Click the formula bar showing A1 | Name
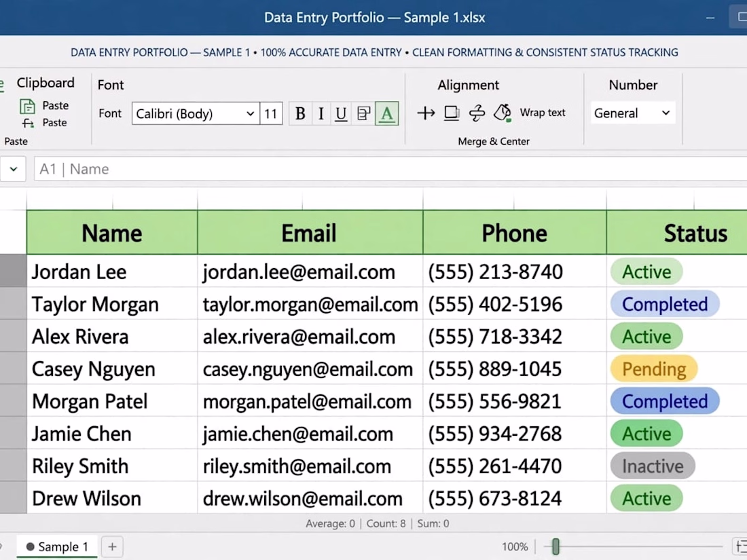Image resolution: width=747 pixels, height=560 pixels. (x=390, y=169)
